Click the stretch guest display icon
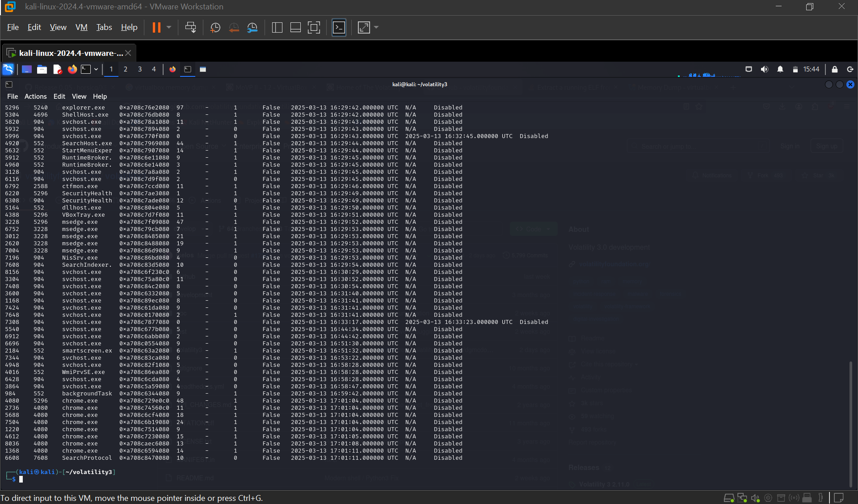Screen dimensions: 858x504 (x=364, y=28)
